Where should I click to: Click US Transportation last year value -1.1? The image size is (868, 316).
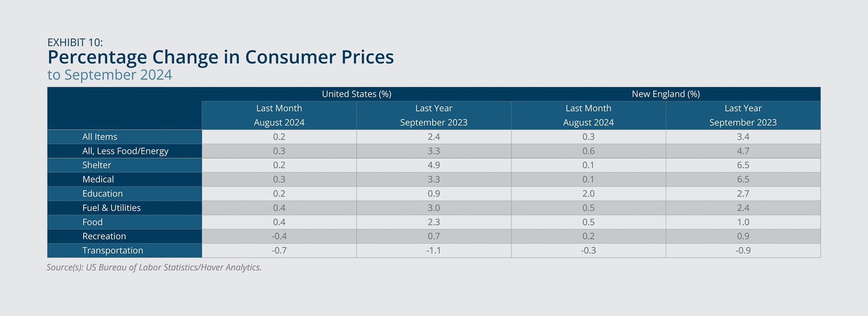click(x=434, y=251)
